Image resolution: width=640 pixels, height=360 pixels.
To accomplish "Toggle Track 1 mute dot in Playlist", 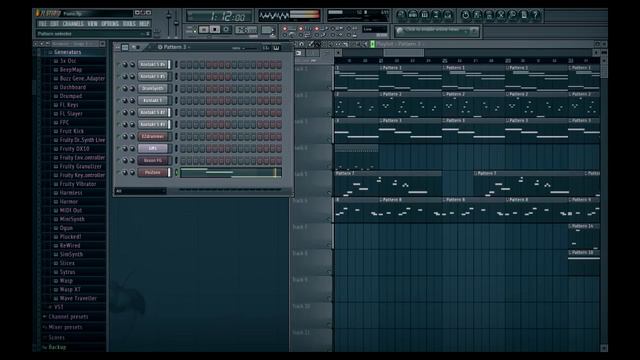I will [x=329, y=87].
